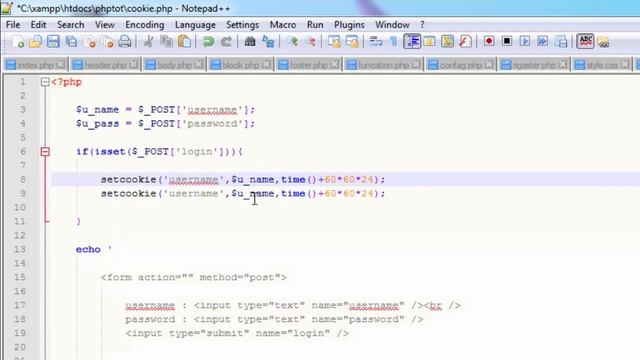Print the document using the printer icon
This screenshot has width=640, height=360.
(x=124, y=42)
